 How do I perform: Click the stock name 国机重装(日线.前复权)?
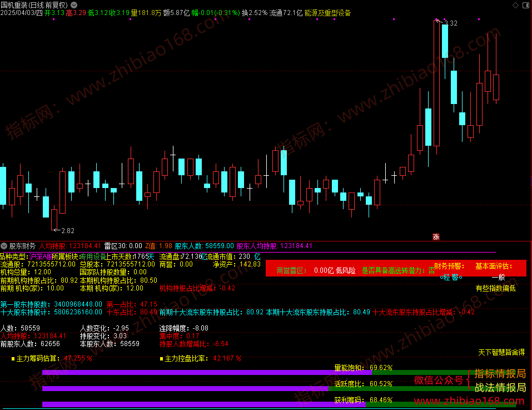(34, 5)
